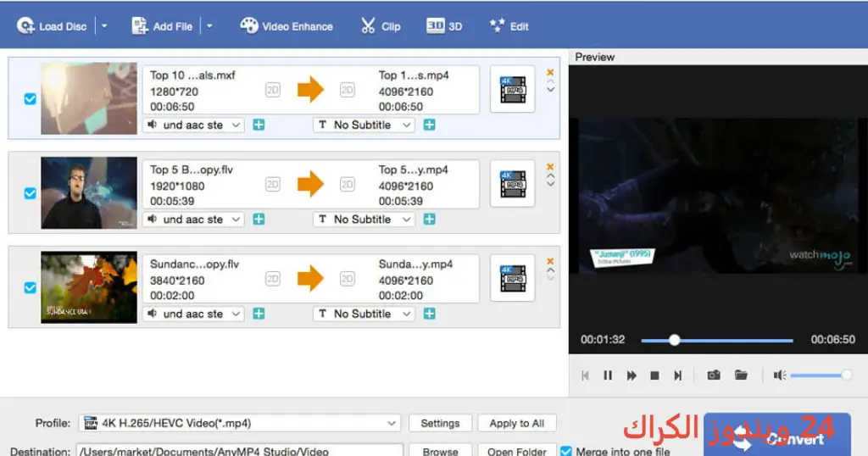Click the 4K MP4 format icon for Sunda...y.mp4
This screenshot has width=868, height=456.
(513, 278)
